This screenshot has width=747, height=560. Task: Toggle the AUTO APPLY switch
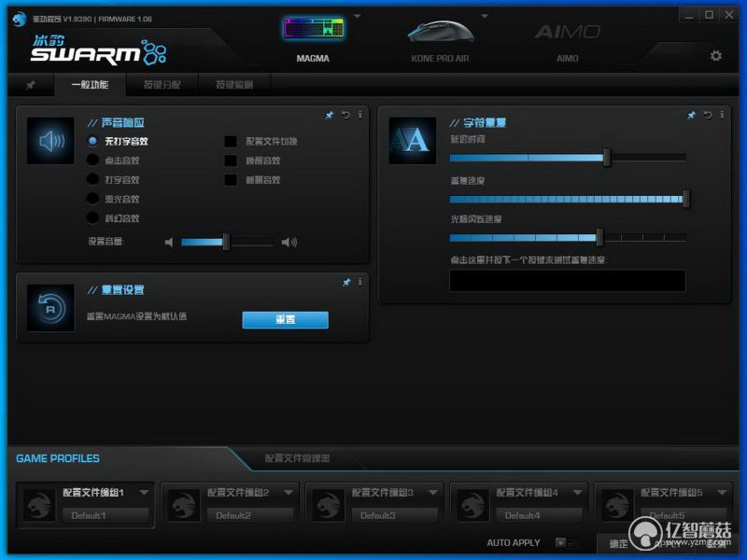[567, 542]
